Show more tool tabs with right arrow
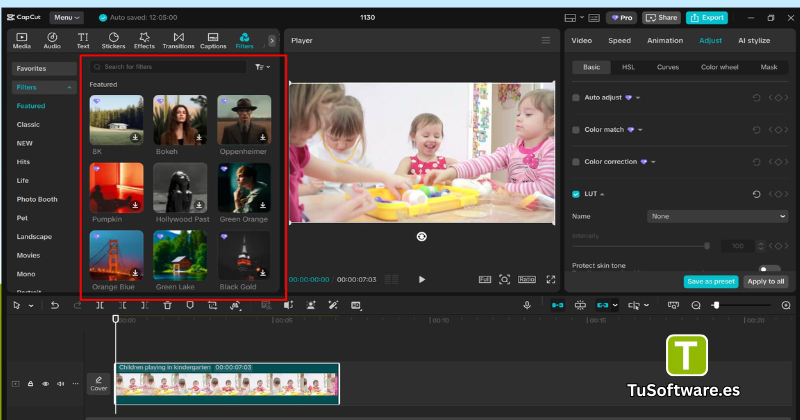The image size is (800, 420). tap(272, 40)
